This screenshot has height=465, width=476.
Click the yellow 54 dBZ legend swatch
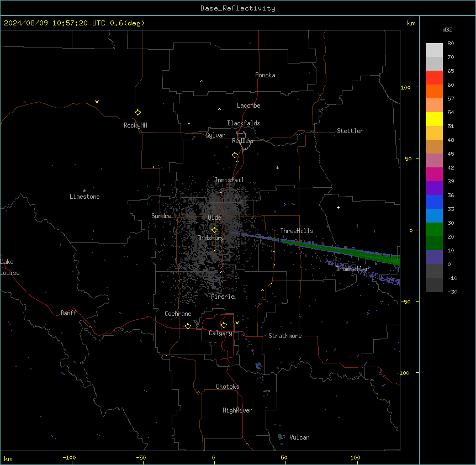click(434, 119)
